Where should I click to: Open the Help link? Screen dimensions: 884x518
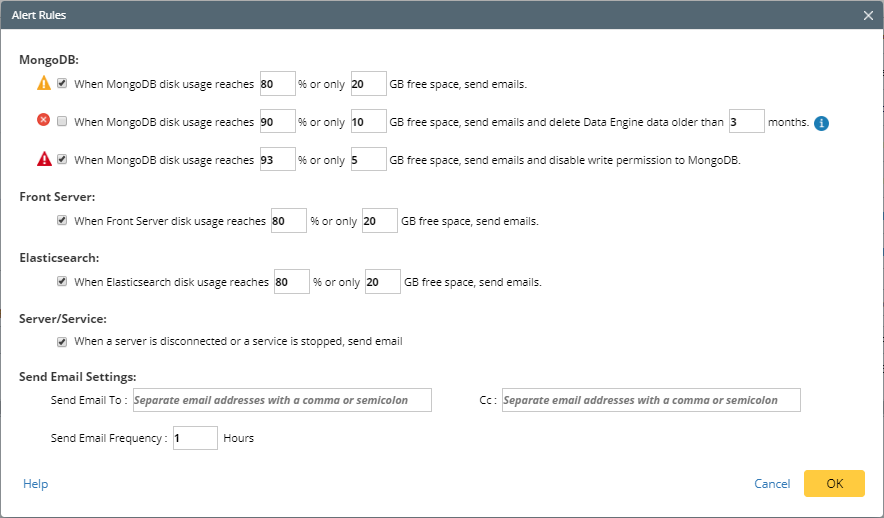[35, 484]
